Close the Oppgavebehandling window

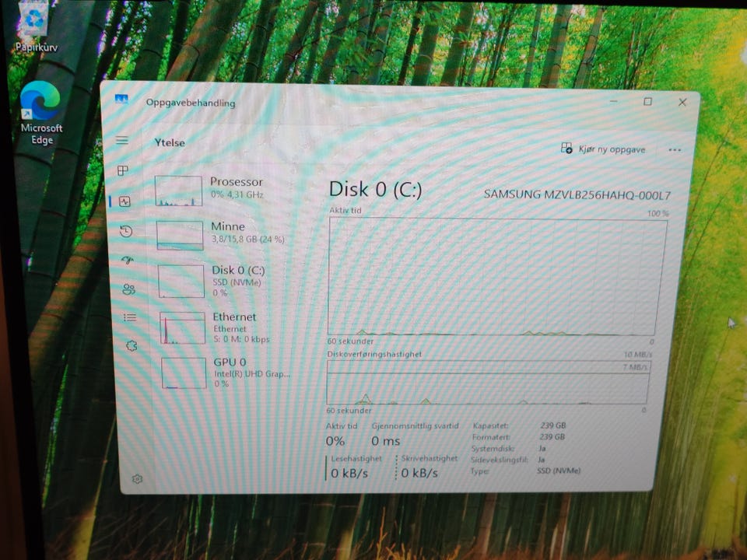(x=682, y=102)
